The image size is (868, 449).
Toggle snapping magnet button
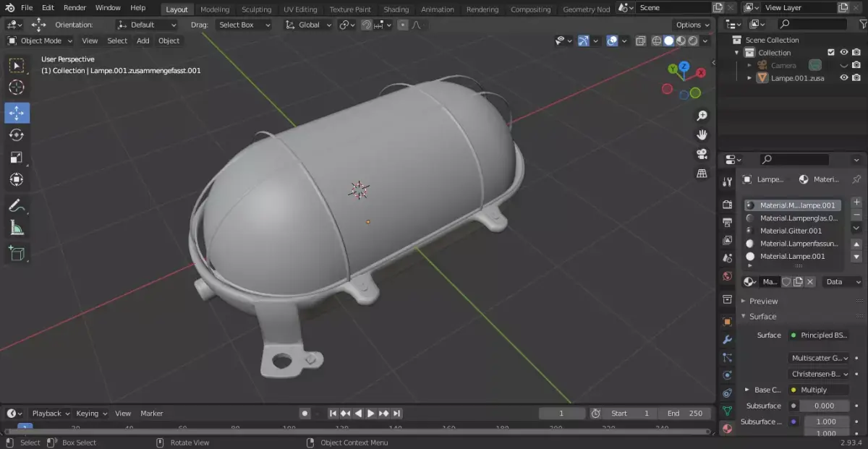coord(367,25)
